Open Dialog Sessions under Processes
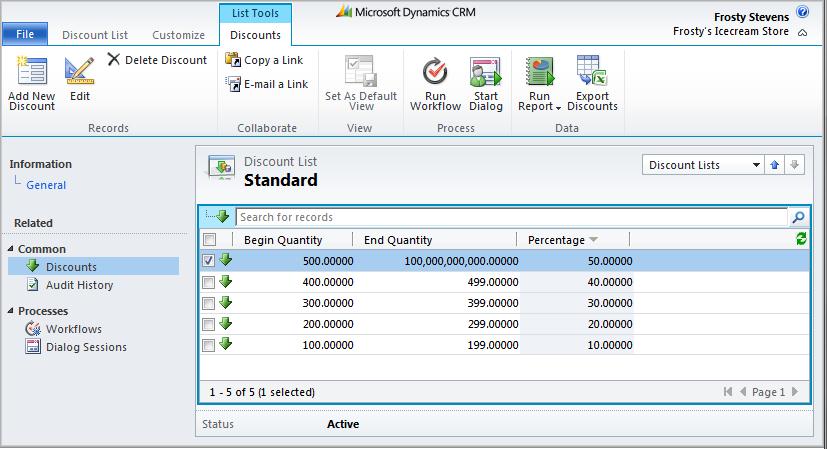827x449 pixels. [x=86, y=347]
